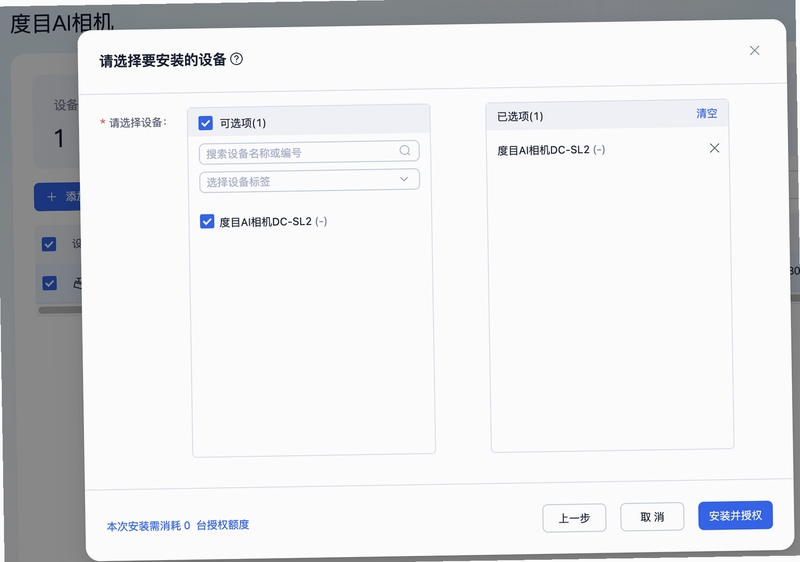Viewport: 800px width, 562px height.
Task: Click the 度目AI相机 page title
Action: (x=62, y=23)
